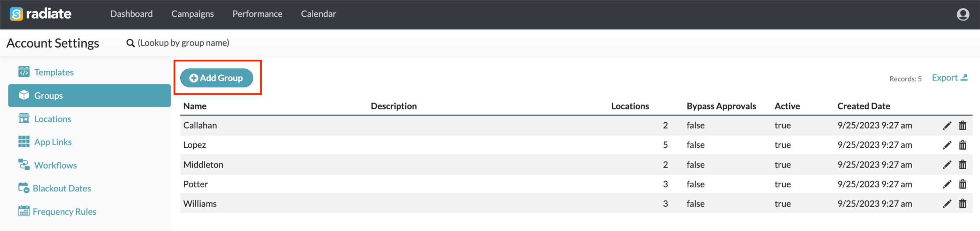
Task: Click the Frequency Rules calendar icon
Action: (x=24, y=211)
